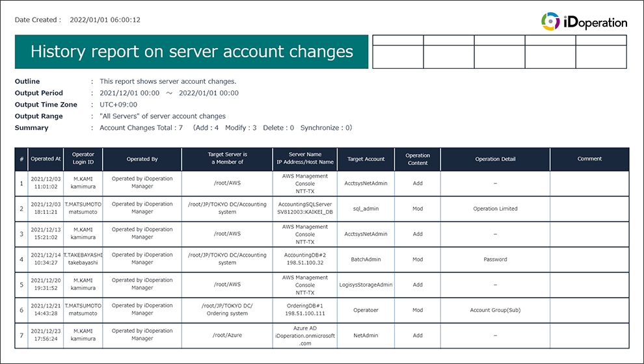Click the Operation Content column header

418,159
